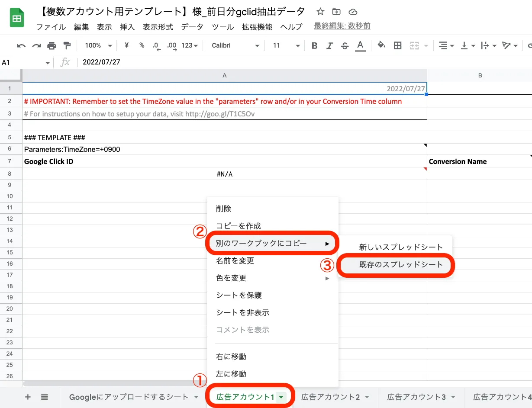Open the 表示 menu
The width and height of the screenshot is (532, 408).
click(104, 27)
